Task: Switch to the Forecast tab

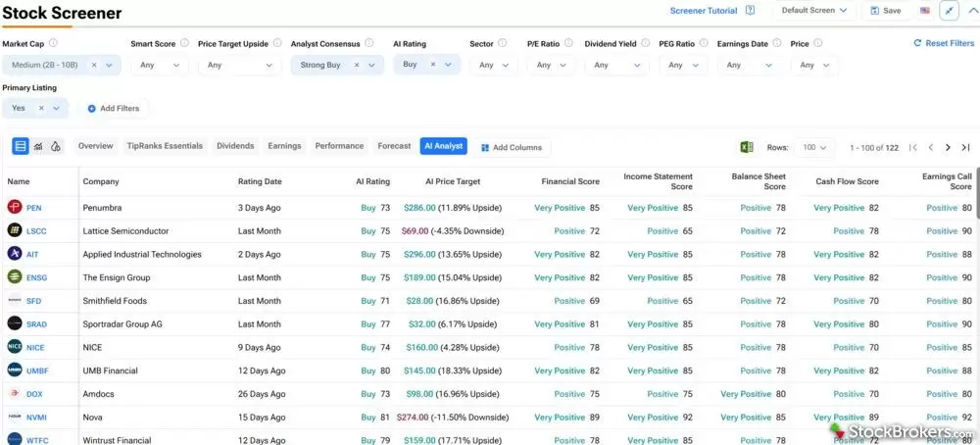Action: coord(394,146)
